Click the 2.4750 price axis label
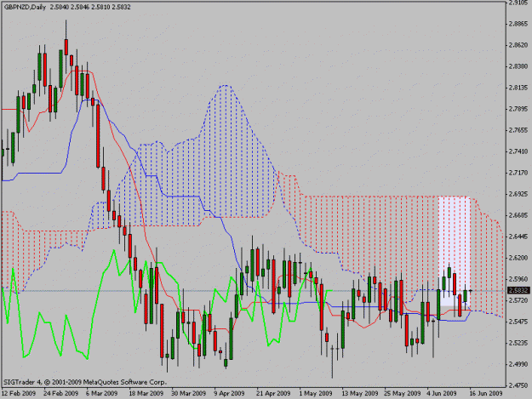Screen dimensions: 532x399 (518, 385)
